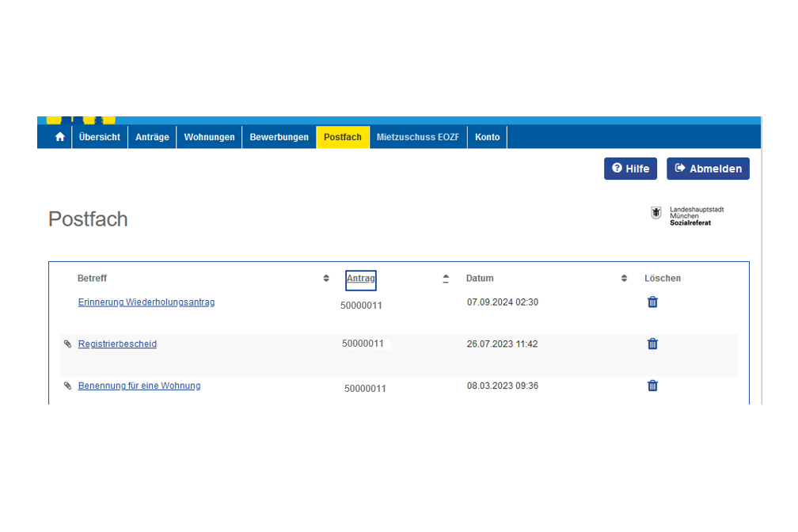
Task: Click the Datum column header
Action: pos(480,279)
